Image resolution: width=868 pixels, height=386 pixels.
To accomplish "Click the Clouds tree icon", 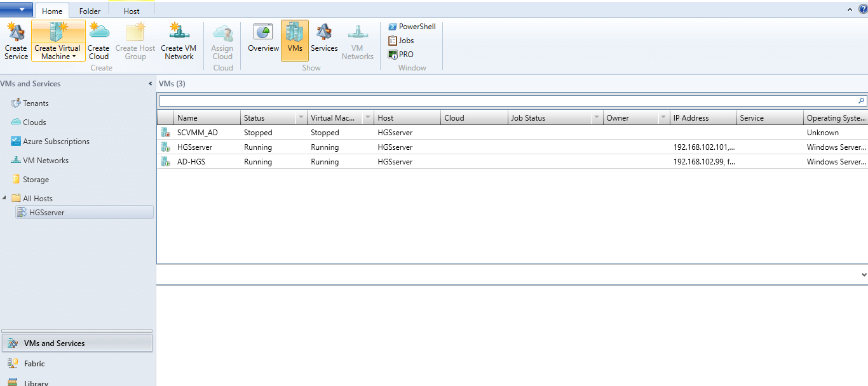I will point(16,123).
